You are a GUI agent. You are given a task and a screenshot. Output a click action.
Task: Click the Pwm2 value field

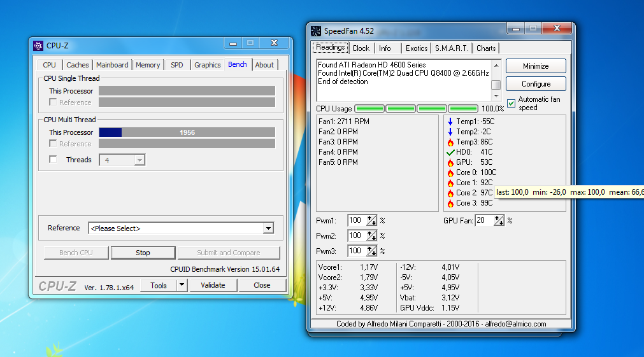tap(357, 236)
